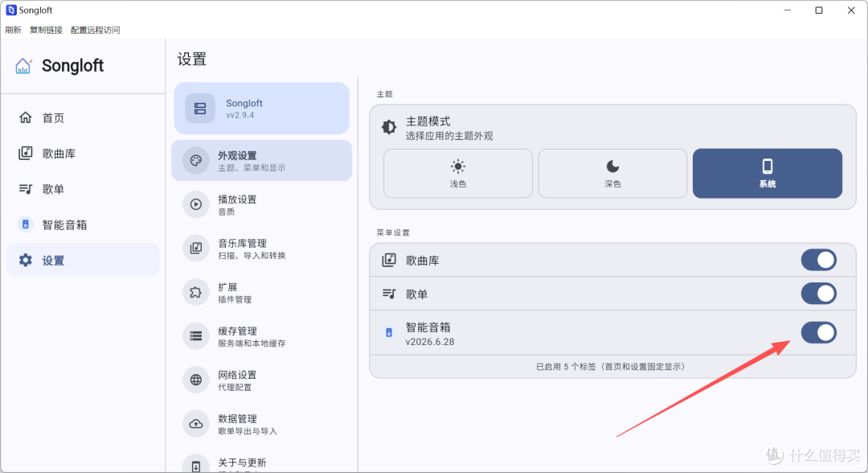Click the 智能音箱 speaker icon in 菜单设置

389,332
